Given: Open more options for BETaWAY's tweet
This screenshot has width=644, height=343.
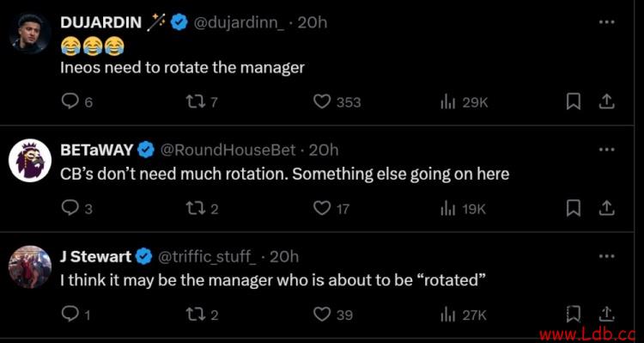Looking at the screenshot, I should click(x=606, y=150).
